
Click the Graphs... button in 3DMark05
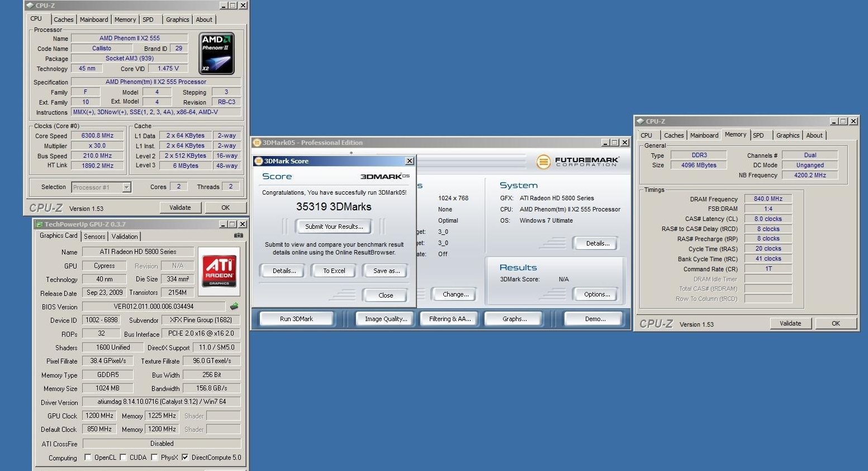[x=514, y=319]
